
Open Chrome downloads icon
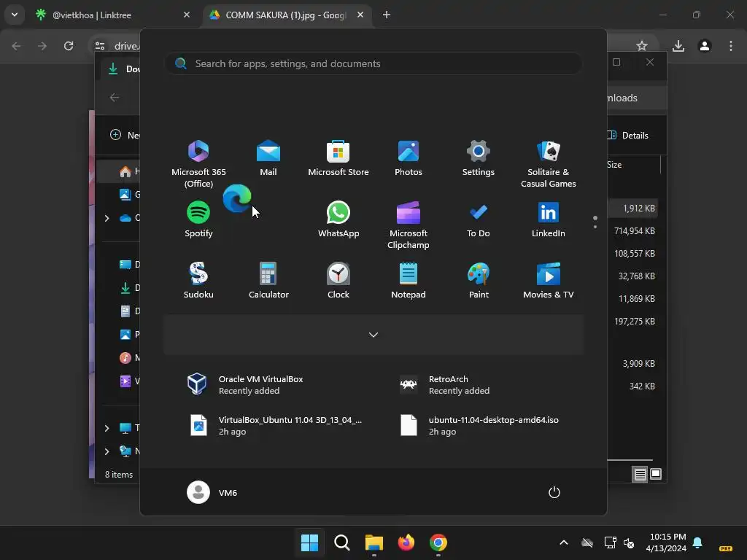(x=678, y=46)
